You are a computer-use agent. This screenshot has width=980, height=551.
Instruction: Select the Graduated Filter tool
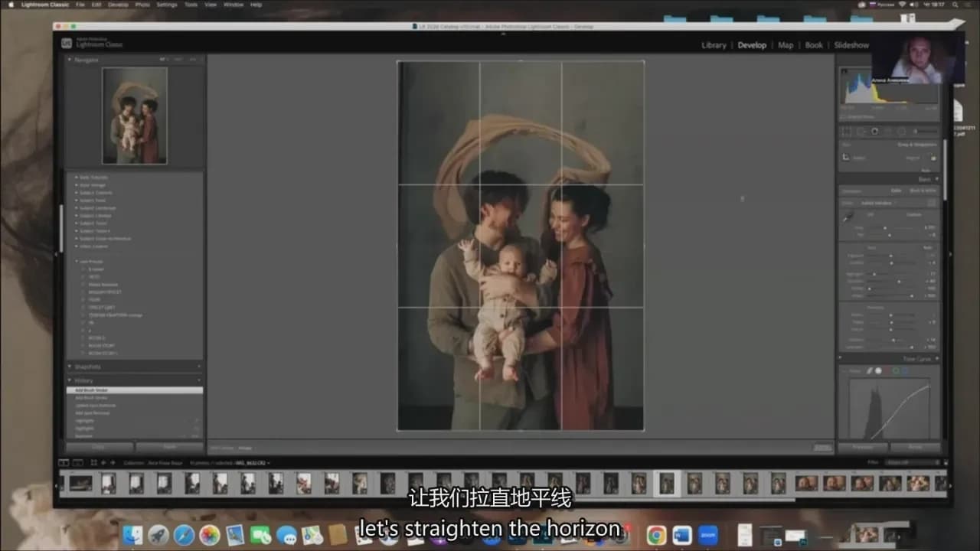(x=887, y=132)
